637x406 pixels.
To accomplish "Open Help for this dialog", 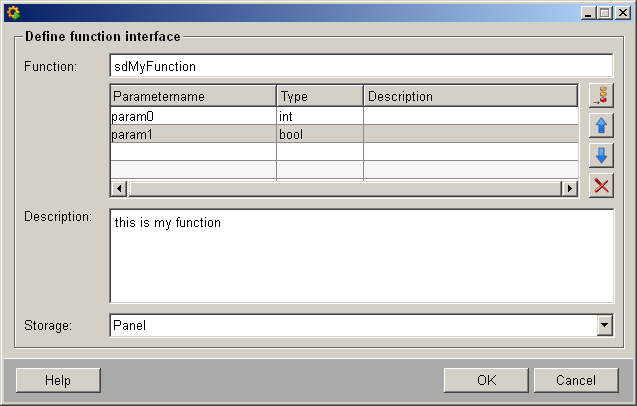I will (x=58, y=380).
